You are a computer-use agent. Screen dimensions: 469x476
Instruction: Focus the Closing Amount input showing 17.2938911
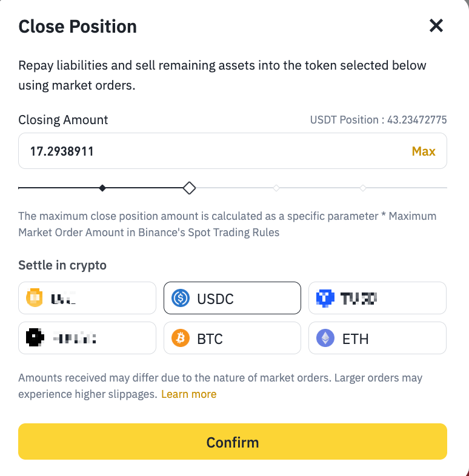click(x=233, y=151)
